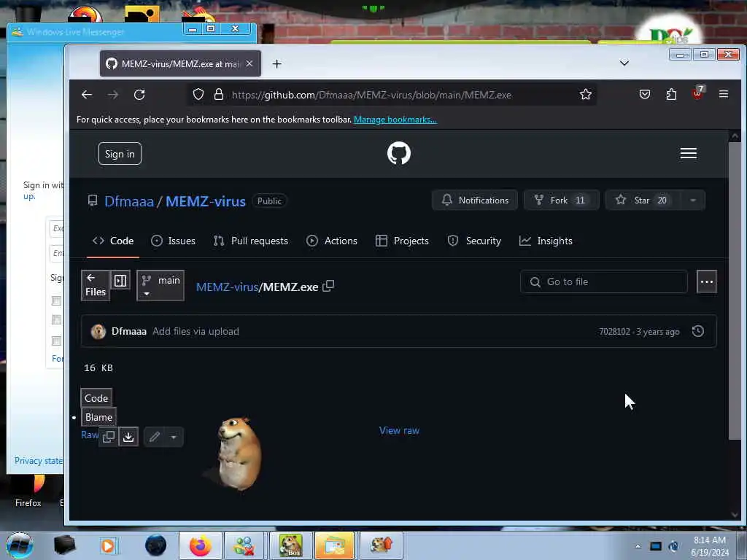Open the Dfmaaa commit author avatar
The height and width of the screenshot is (560, 747).
click(x=98, y=332)
